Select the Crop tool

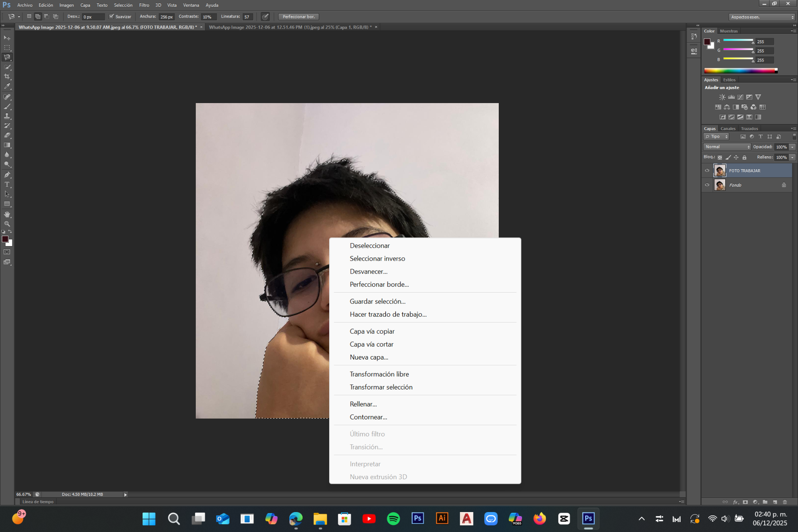point(7,77)
